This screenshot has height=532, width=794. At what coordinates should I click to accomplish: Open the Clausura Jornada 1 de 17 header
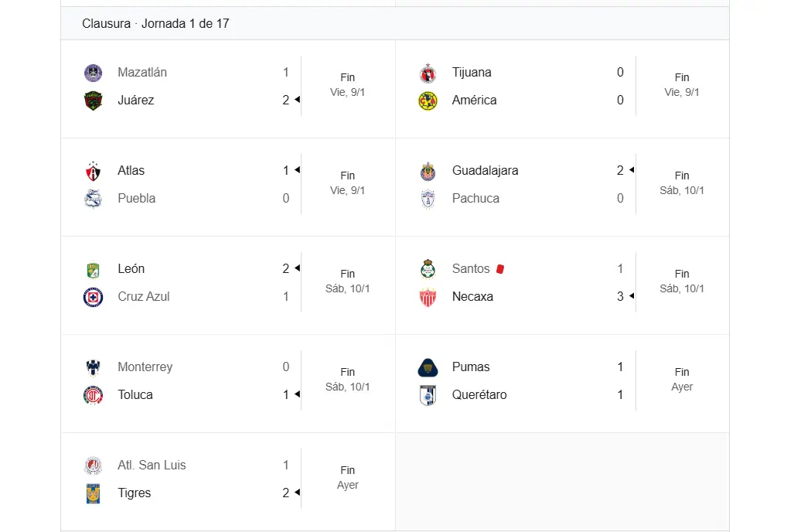155,24
